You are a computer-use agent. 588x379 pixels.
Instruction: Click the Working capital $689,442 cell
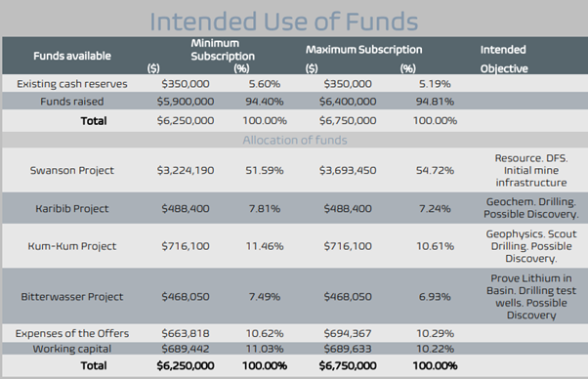pos(186,349)
